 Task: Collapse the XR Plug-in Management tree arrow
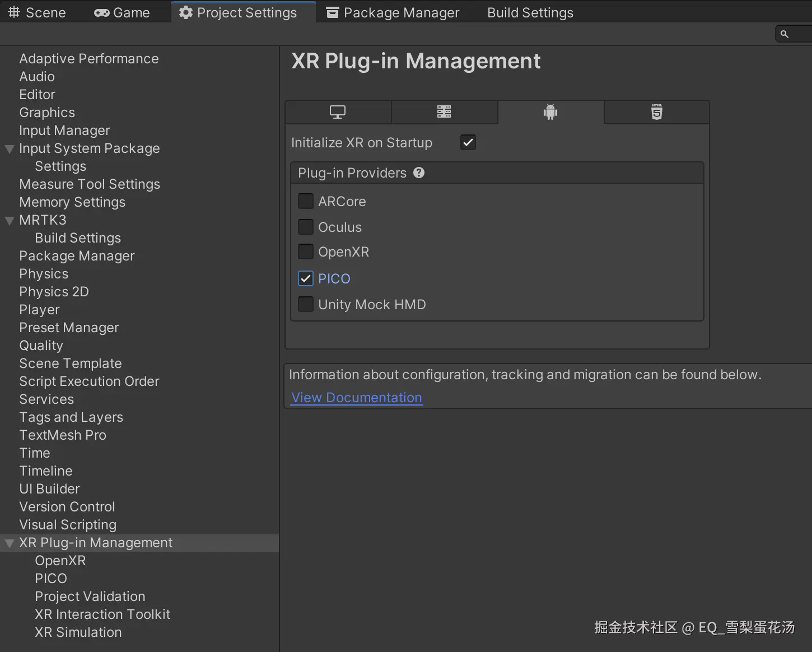click(10, 543)
